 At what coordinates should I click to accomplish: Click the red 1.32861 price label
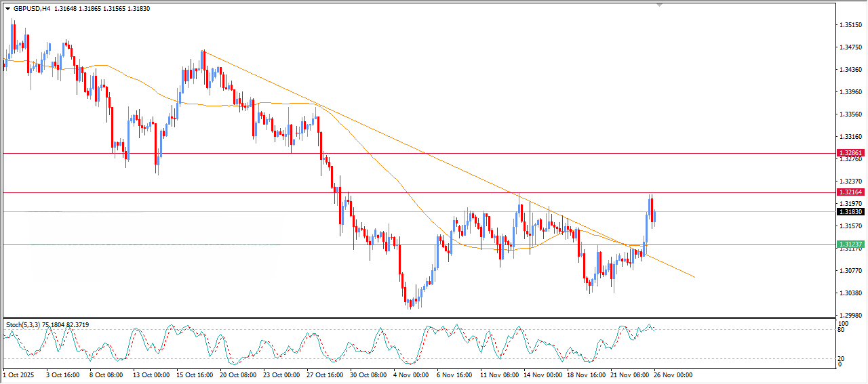pyautogui.click(x=850, y=154)
